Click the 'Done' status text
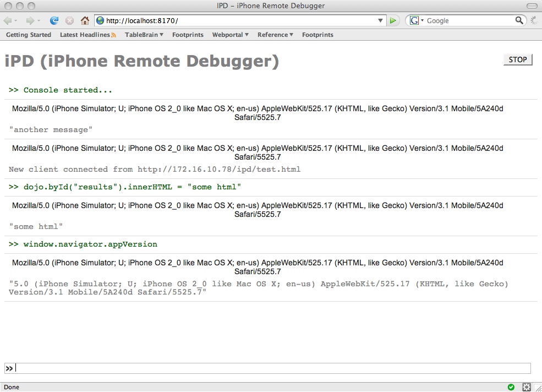542x392 pixels. [x=12, y=387]
